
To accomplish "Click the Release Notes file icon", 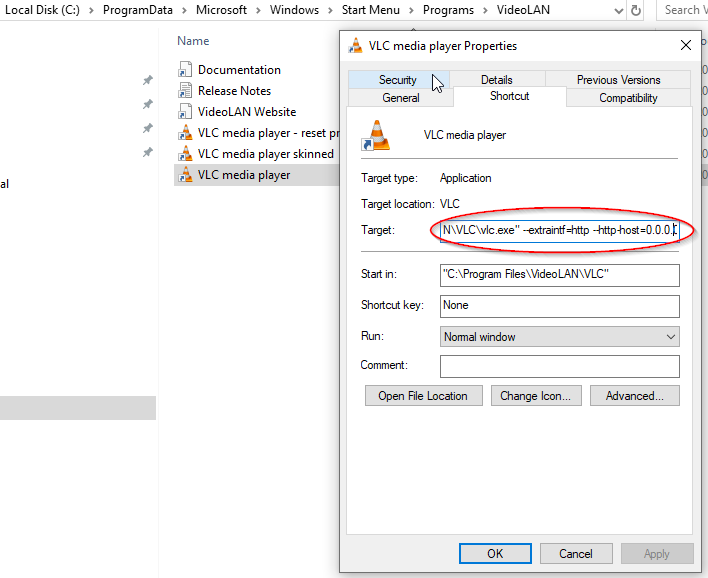I will tap(185, 91).
